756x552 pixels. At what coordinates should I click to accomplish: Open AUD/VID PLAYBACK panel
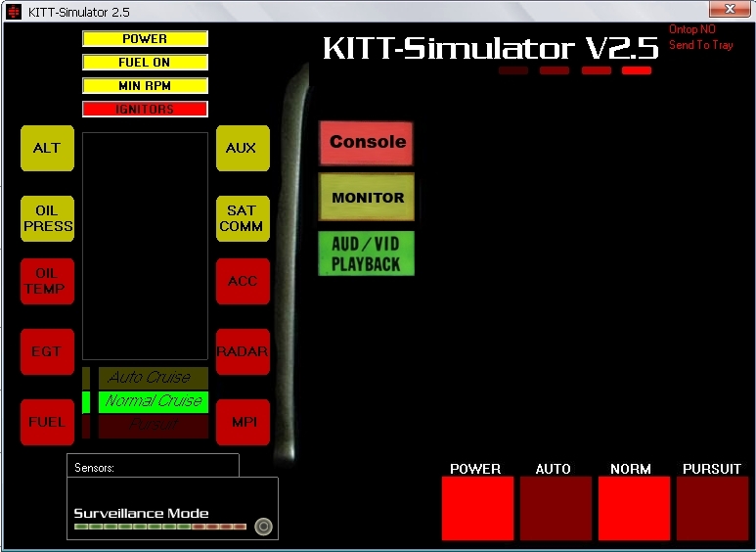click(x=366, y=253)
